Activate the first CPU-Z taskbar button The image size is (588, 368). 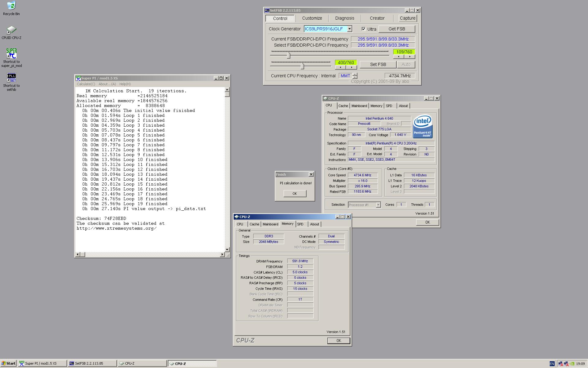click(x=142, y=363)
